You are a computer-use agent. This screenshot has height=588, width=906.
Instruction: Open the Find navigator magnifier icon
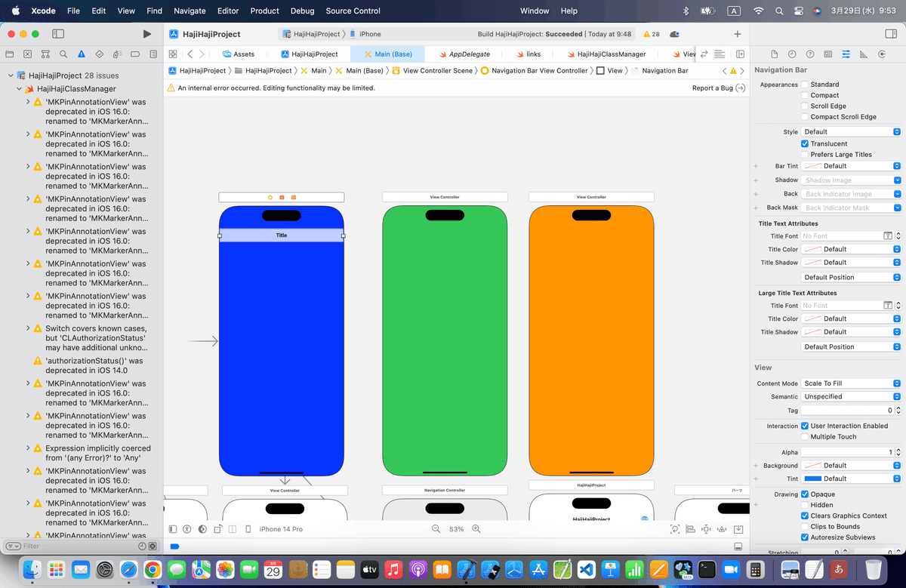point(64,54)
